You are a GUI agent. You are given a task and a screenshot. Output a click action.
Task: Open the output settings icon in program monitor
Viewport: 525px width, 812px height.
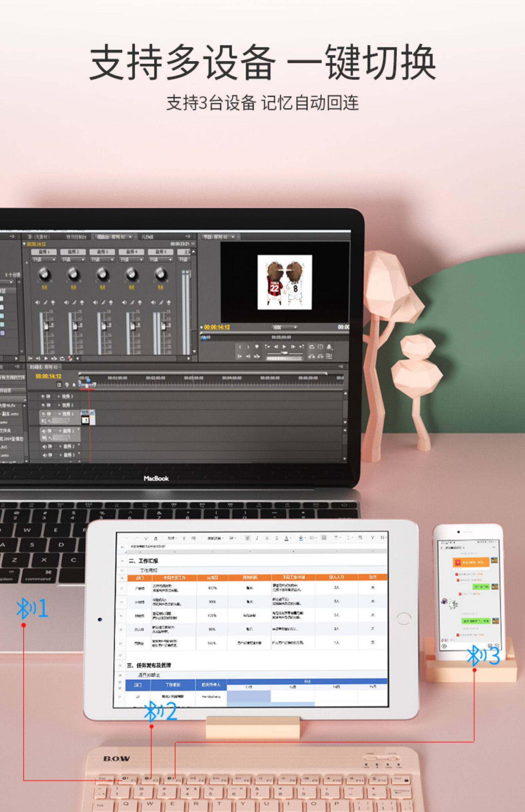329,347
